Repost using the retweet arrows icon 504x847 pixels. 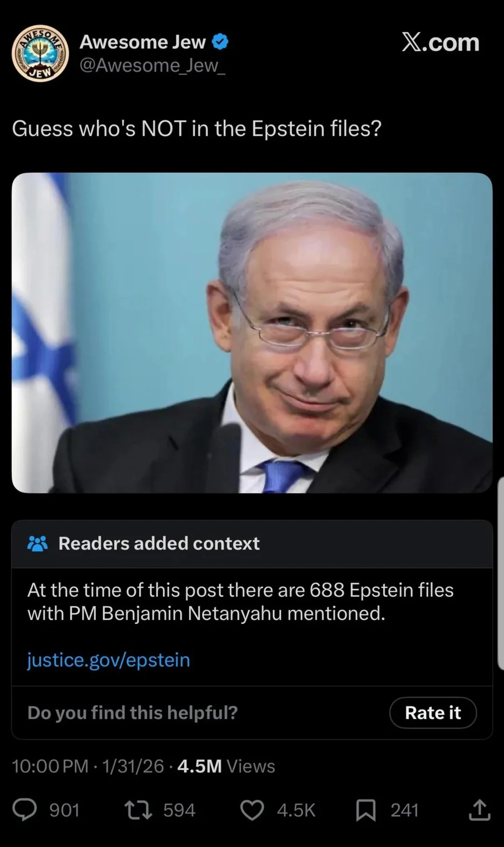138,810
